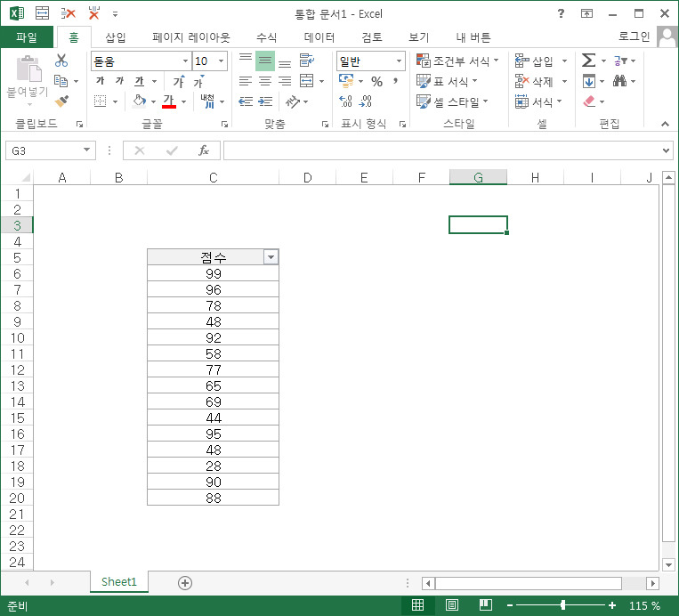Click the text orientation icon
Screen dimensions: 679x616
point(293,101)
